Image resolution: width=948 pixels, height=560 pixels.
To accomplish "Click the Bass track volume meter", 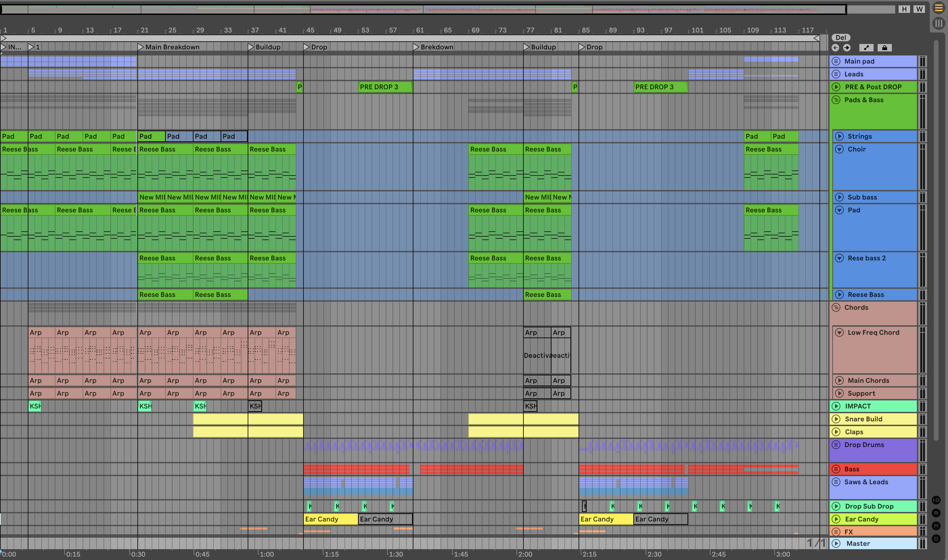I will click(x=922, y=469).
